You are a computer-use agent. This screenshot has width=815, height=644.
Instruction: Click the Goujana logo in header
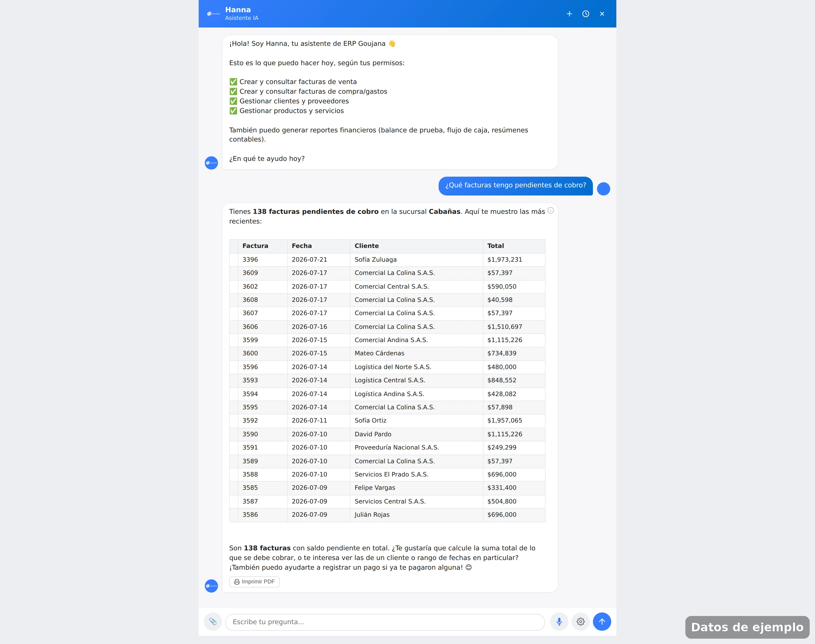click(214, 14)
